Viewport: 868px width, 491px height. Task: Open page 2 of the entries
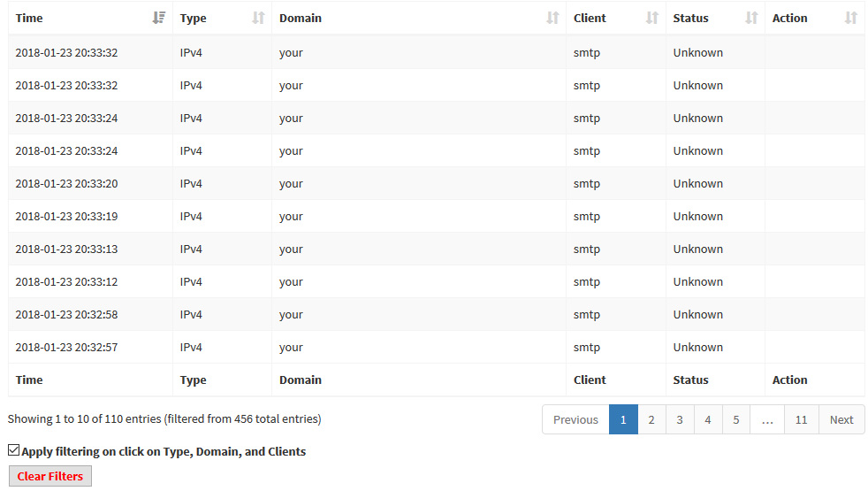(651, 419)
